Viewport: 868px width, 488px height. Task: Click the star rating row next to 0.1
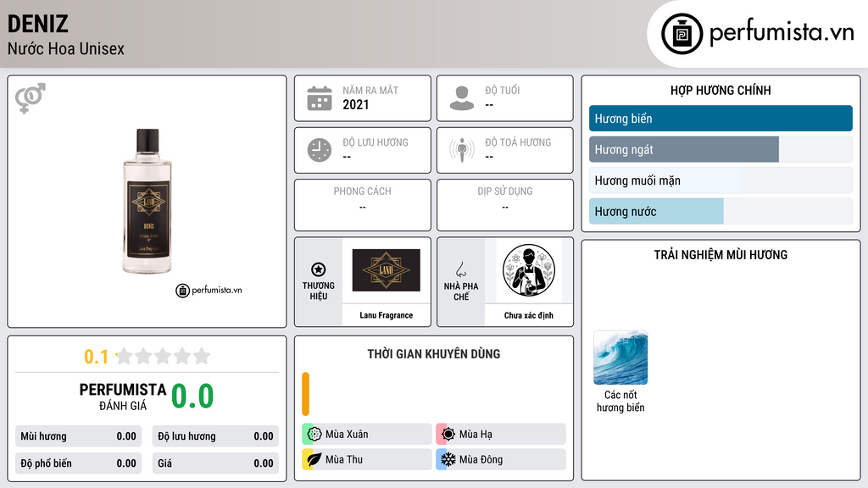[x=164, y=356]
